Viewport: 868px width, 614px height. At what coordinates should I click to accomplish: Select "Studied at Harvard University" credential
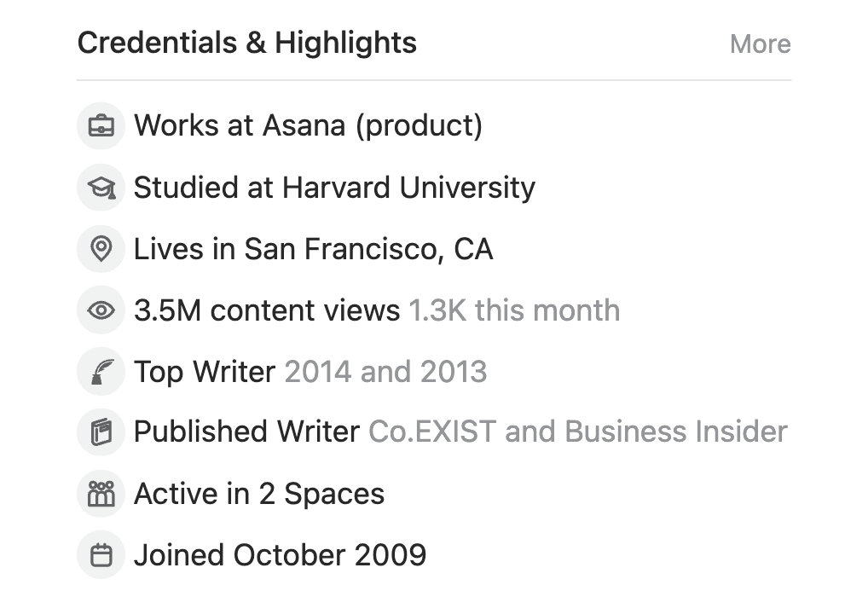point(334,188)
